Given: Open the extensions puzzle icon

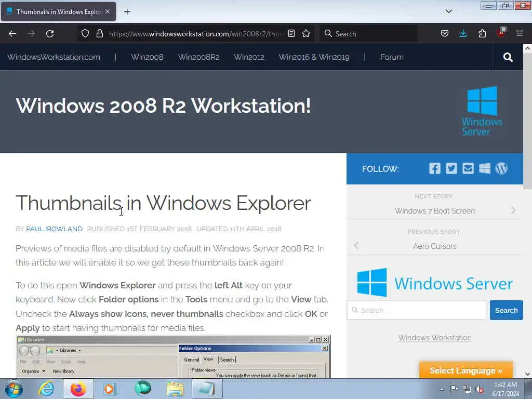Looking at the screenshot, I should coord(482,33).
